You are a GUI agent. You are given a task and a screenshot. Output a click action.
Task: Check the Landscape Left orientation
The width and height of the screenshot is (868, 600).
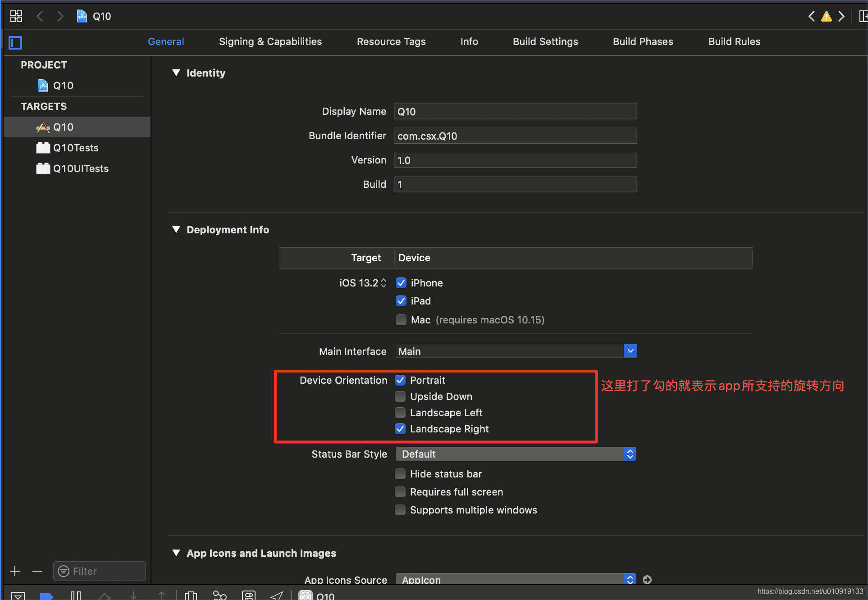400,413
